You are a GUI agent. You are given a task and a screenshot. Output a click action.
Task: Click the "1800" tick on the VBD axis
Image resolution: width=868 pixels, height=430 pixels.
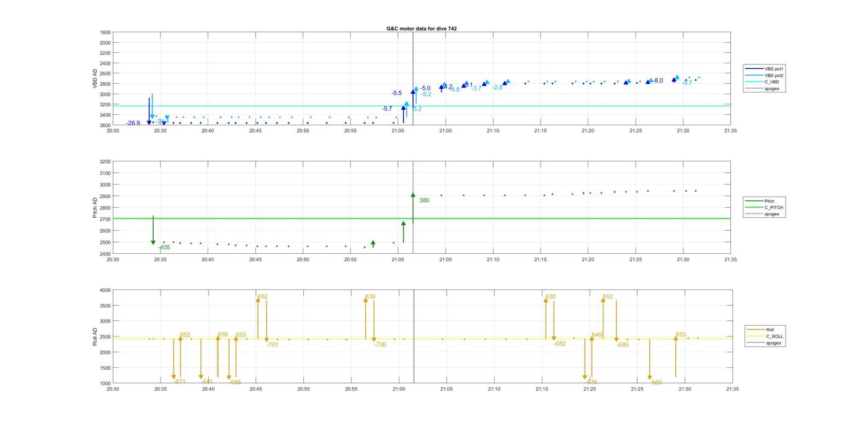[105, 32]
